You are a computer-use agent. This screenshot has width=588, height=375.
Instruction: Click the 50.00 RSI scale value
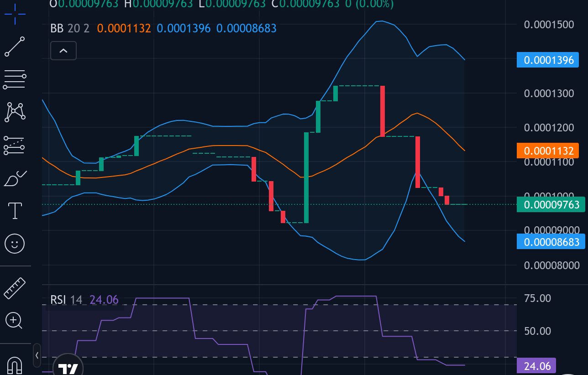[x=537, y=331]
